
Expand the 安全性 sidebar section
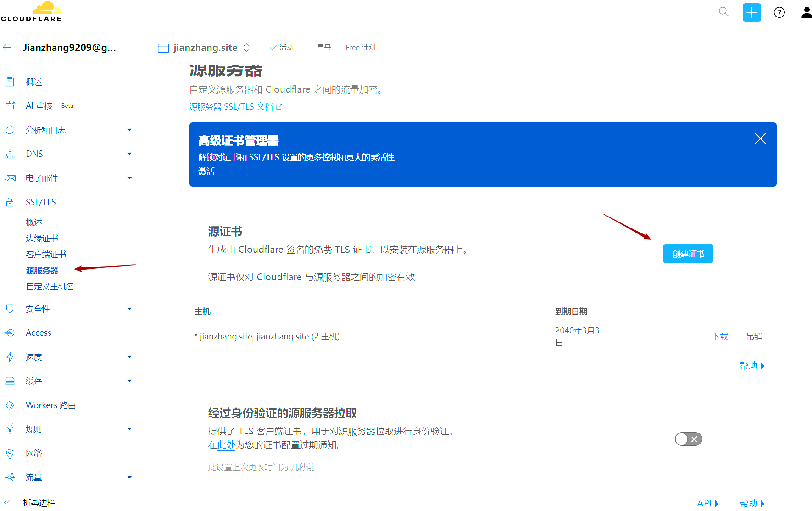[x=129, y=309]
